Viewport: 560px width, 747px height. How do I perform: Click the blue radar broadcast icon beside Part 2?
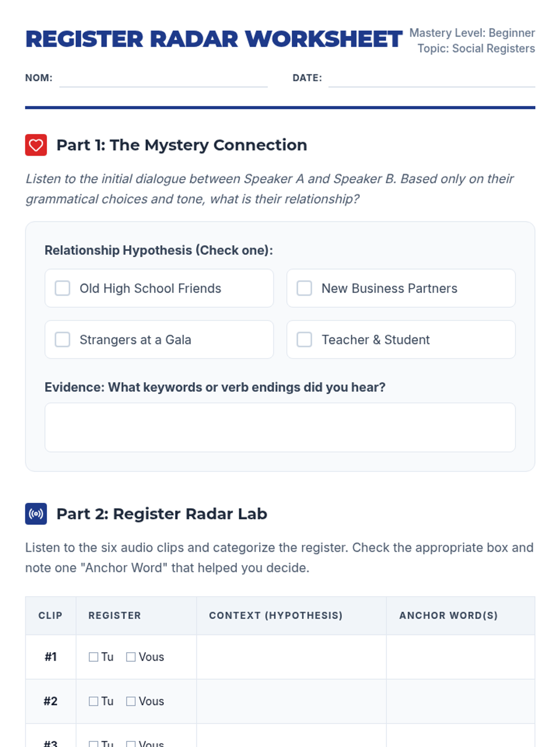(x=36, y=514)
